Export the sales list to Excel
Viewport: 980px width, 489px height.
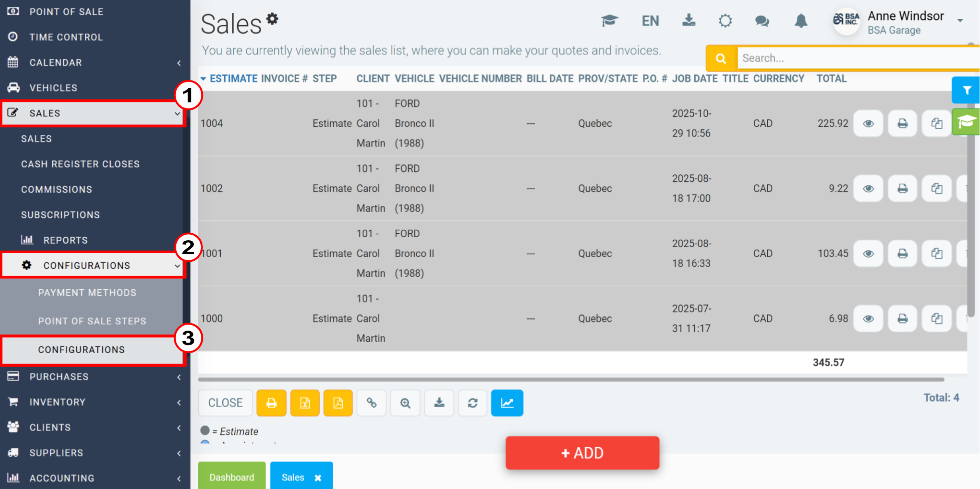pyautogui.click(x=305, y=403)
